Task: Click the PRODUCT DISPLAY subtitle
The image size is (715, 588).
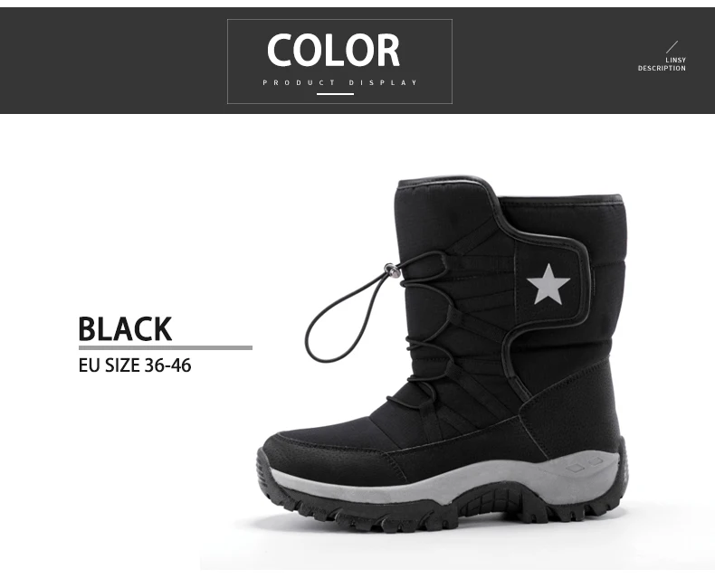Action: click(339, 82)
